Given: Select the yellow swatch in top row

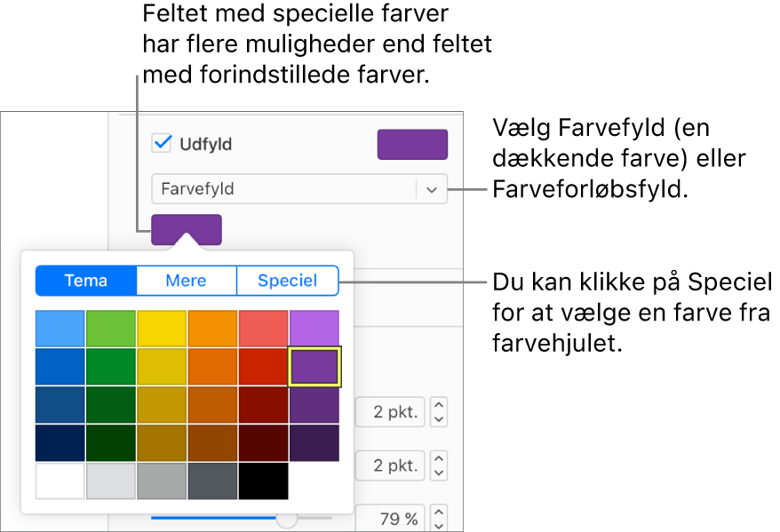Looking at the screenshot, I should pos(162,329).
